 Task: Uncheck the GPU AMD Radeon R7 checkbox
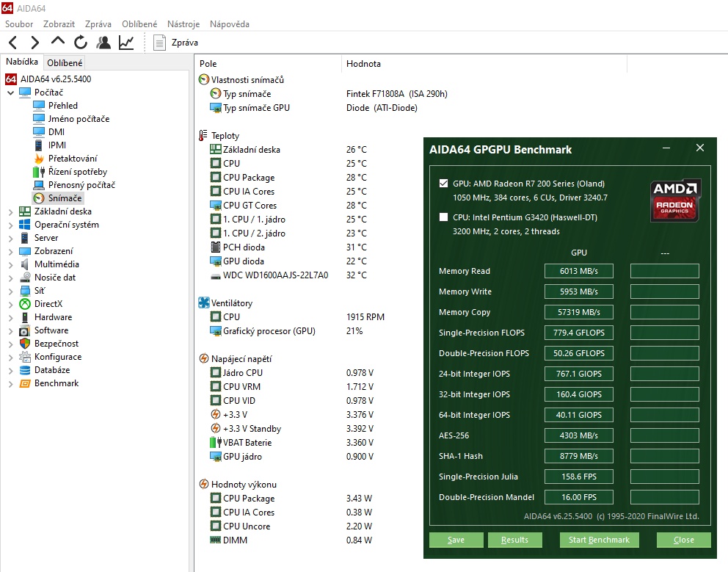click(443, 184)
